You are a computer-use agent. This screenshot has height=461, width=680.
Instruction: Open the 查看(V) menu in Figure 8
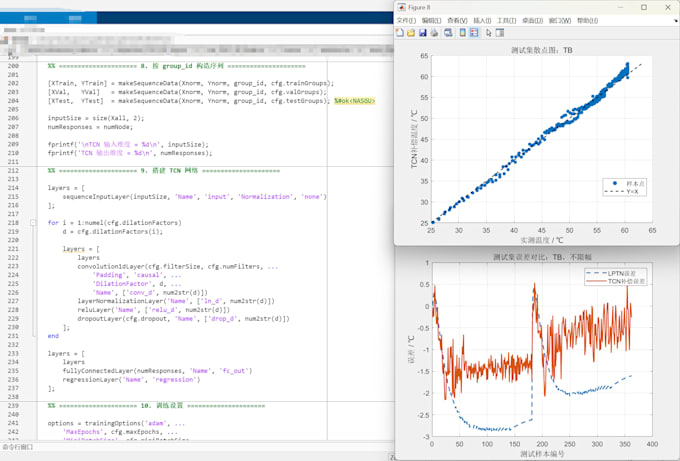(457, 20)
